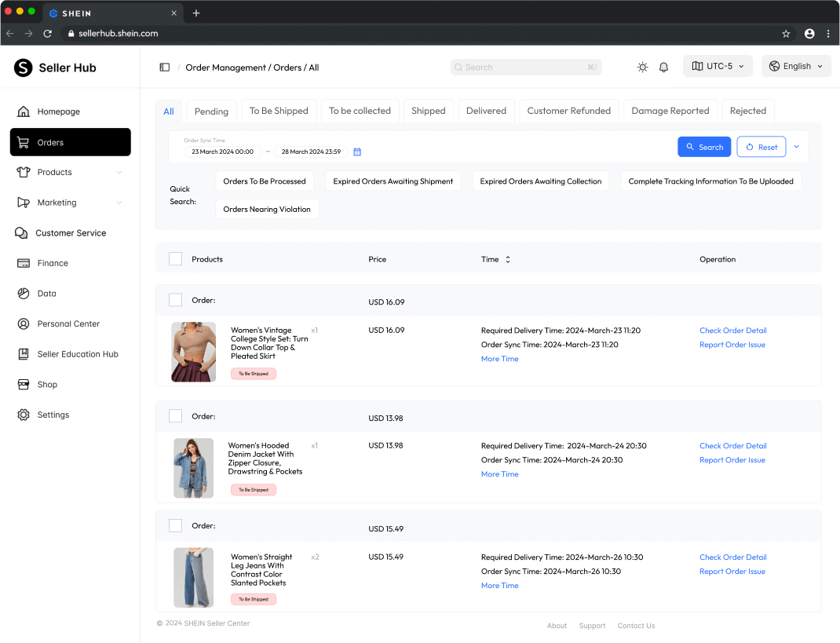
Task: Switch to the Delivered tab
Action: (486, 111)
